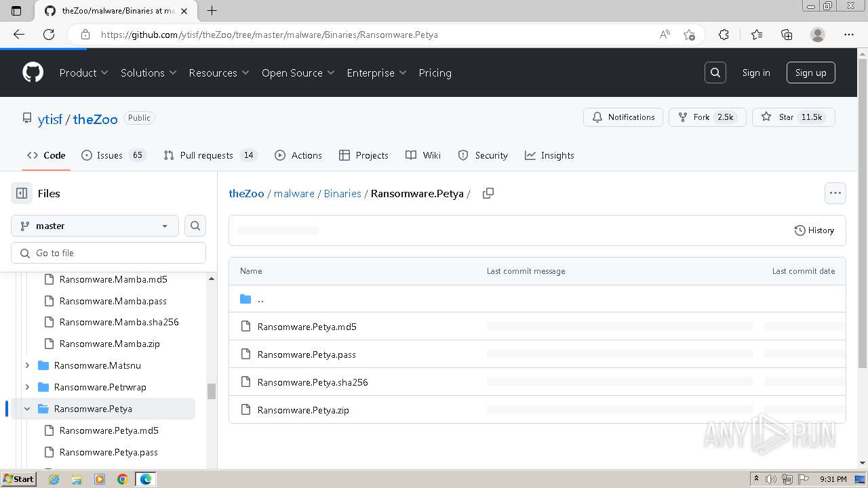The width and height of the screenshot is (868, 488).
Task: Click Notifications button
Action: click(623, 117)
